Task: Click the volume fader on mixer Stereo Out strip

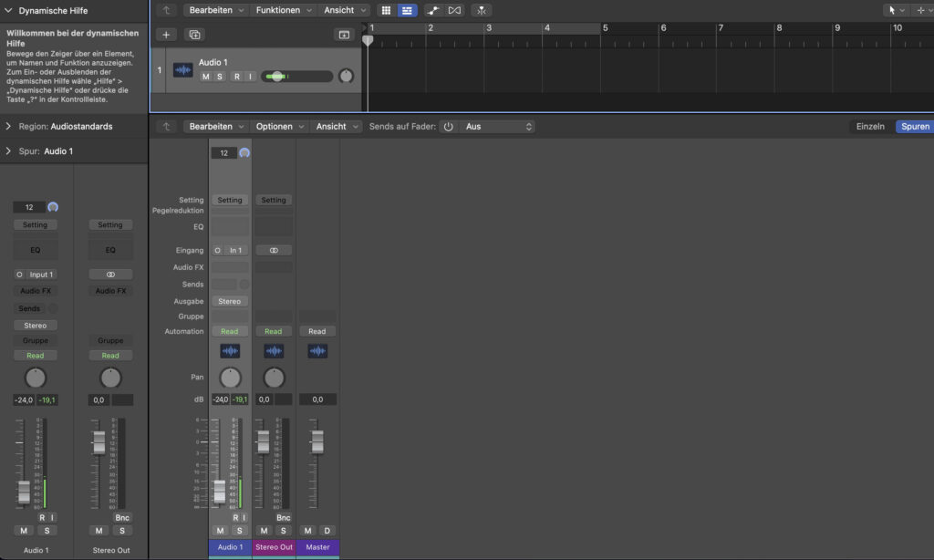Action: coord(263,441)
